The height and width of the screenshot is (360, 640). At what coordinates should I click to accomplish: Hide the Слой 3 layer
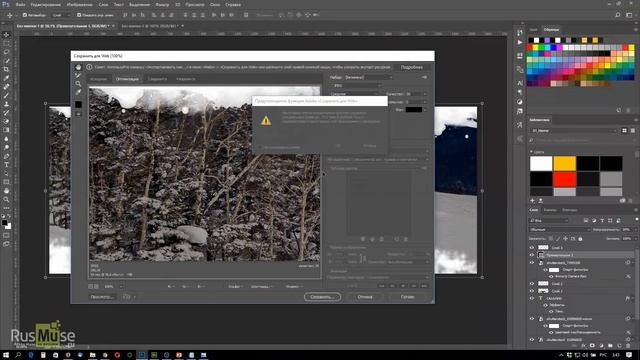pyautogui.click(x=532, y=247)
